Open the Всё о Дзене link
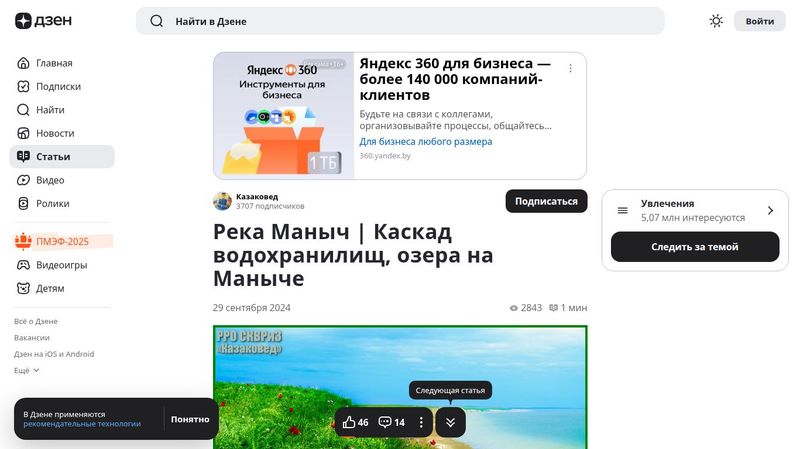This screenshot has width=800, height=449. [x=36, y=321]
